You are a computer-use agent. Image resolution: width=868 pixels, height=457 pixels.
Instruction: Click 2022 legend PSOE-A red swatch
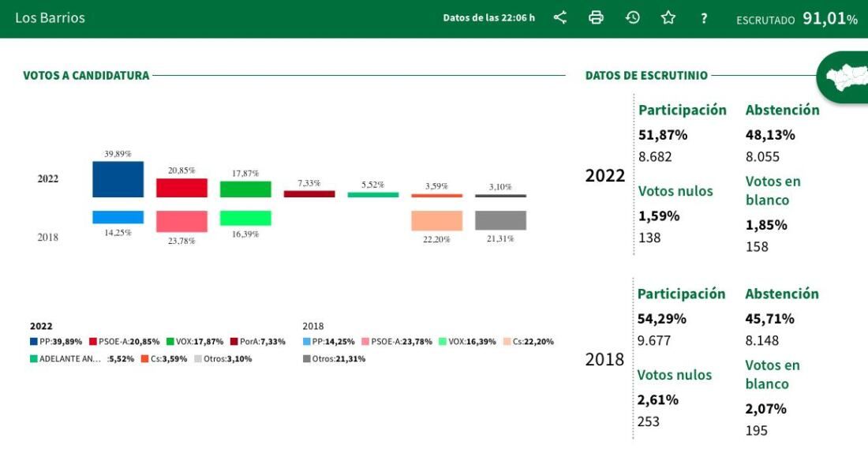pyautogui.click(x=93, y=342)
